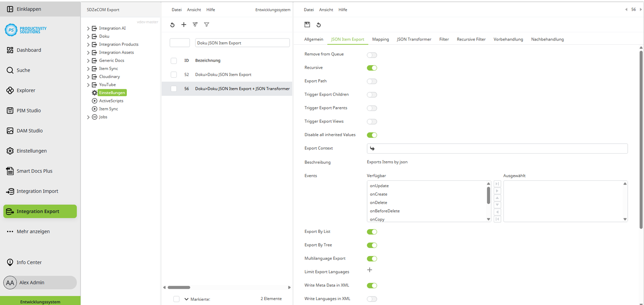Open DAM Studio from the sidebar

tap(30, 131)
